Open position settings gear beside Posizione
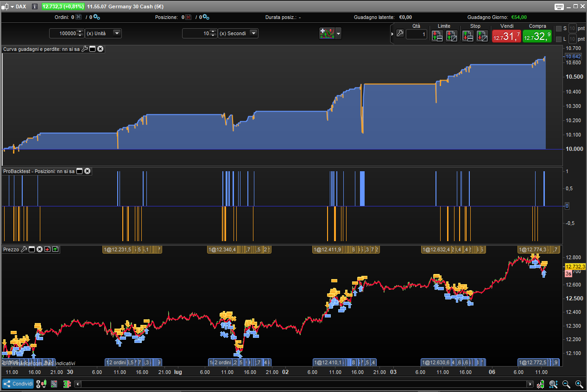 click(x=206, y=17)
